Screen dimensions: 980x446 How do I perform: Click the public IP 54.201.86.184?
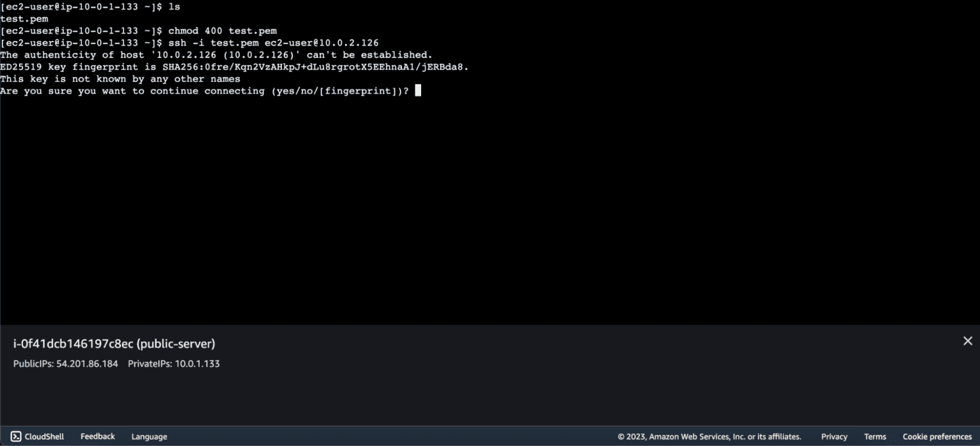[x=91, y=364]
